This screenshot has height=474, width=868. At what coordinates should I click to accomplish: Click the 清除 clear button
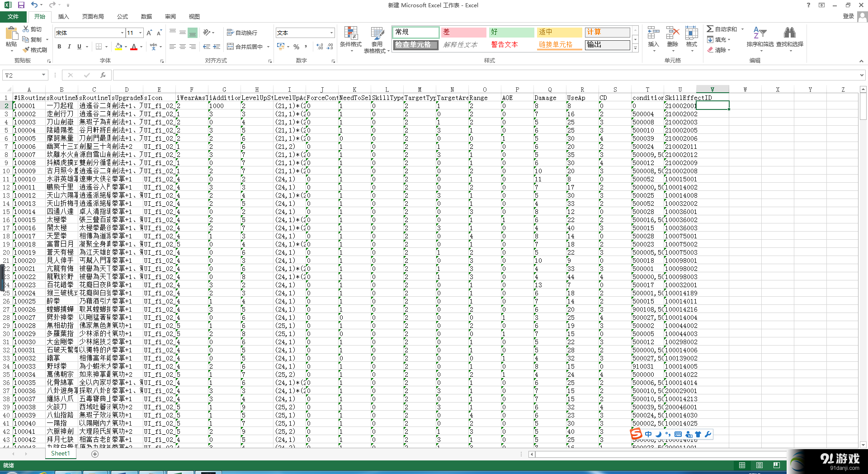(x=717, y=50)
